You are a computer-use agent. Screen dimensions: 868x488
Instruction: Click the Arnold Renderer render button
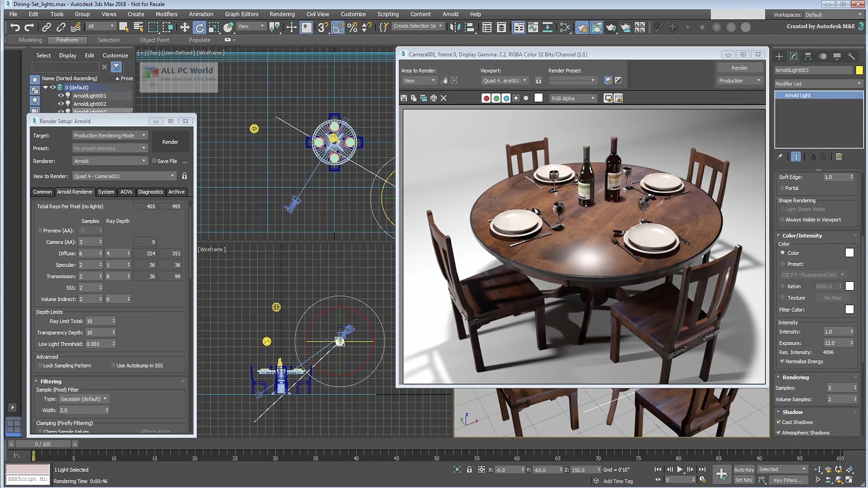click(x=170, y=141)
